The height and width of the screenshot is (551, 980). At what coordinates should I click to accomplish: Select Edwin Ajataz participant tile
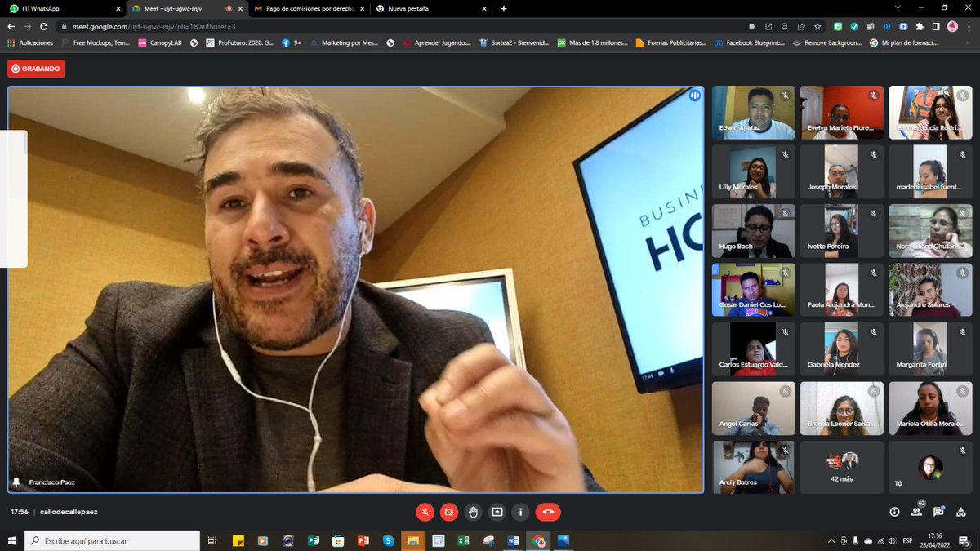tap(754, 113)
